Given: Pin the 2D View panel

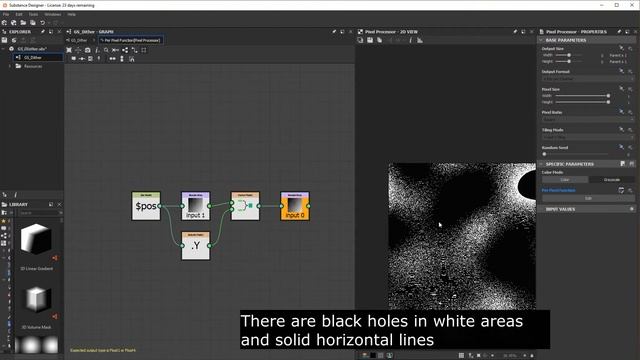Looking at the screenshot, I should coord(515,32).
